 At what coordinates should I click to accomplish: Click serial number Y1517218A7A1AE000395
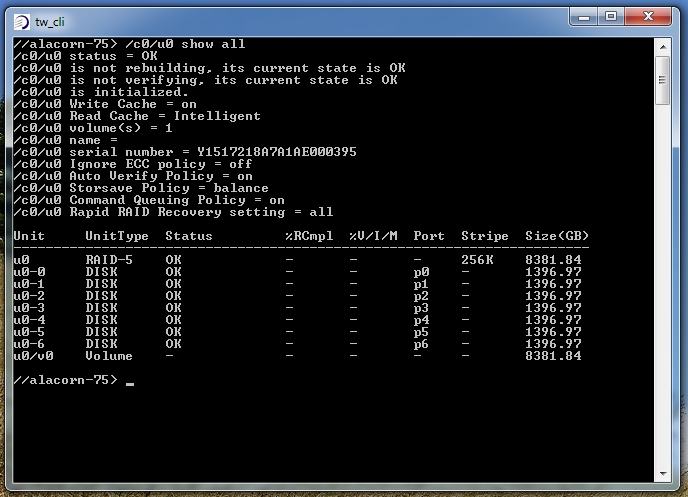[x=276, y=152]
